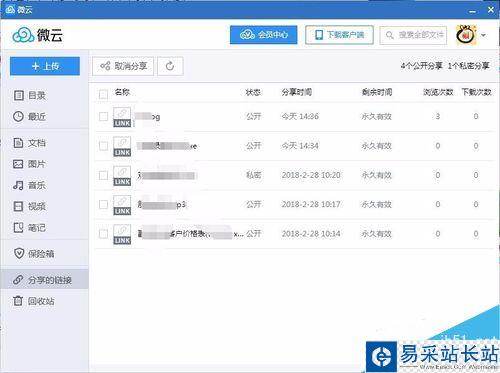Viewport: 500px width, 373px height.
Task: Click LINK icon of 今天 14:36 row
Action: [x=122, y=117]
